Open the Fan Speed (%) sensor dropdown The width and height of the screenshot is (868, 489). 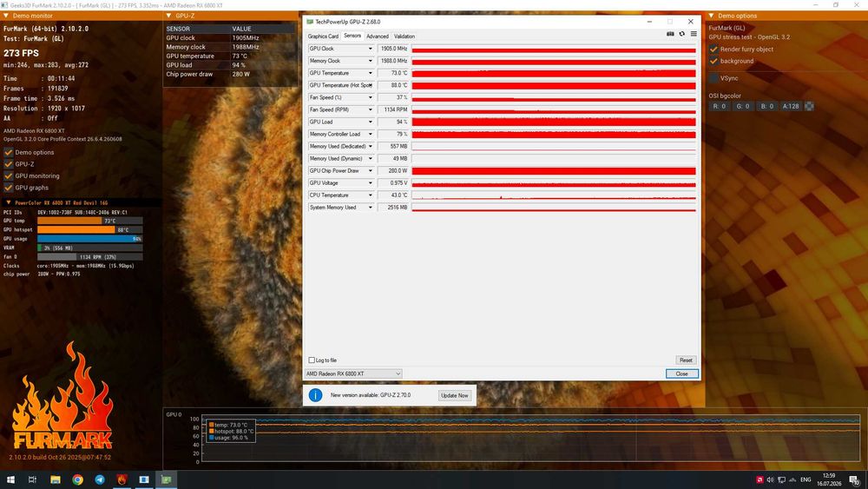(371, 97)
